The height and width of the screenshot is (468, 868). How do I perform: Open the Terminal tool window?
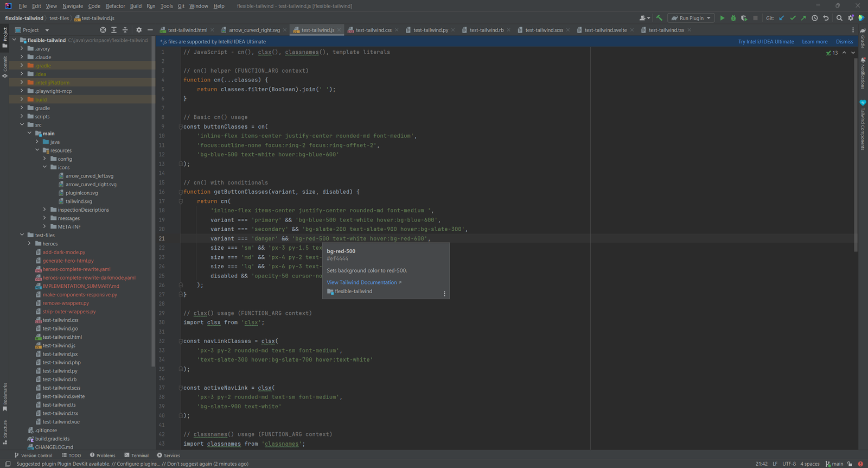136,456
